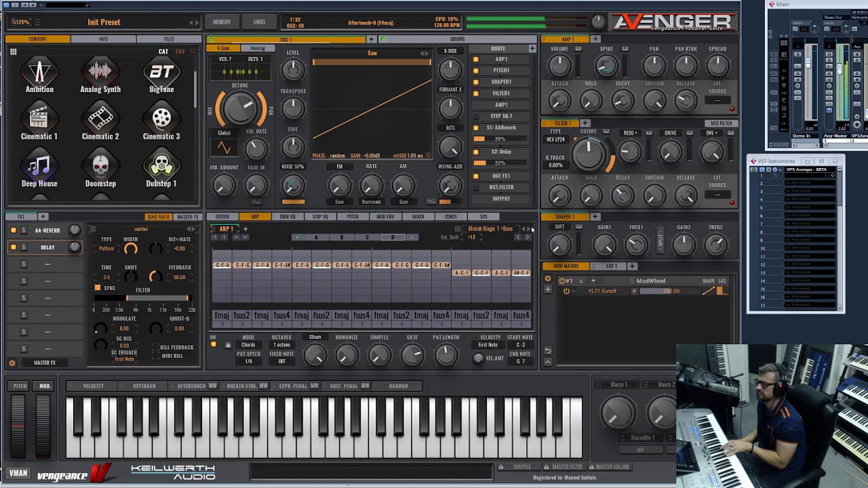This screenshot has width=868, height=488.
Task: Toggle the DELAY effect on/off
Action: 13,247
